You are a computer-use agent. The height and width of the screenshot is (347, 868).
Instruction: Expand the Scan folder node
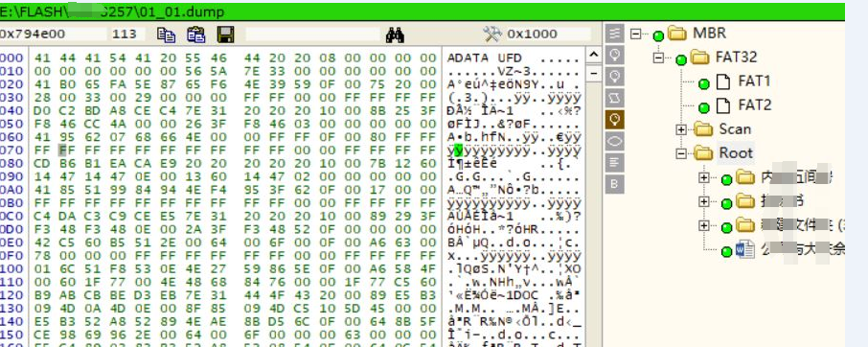point(681,129)
